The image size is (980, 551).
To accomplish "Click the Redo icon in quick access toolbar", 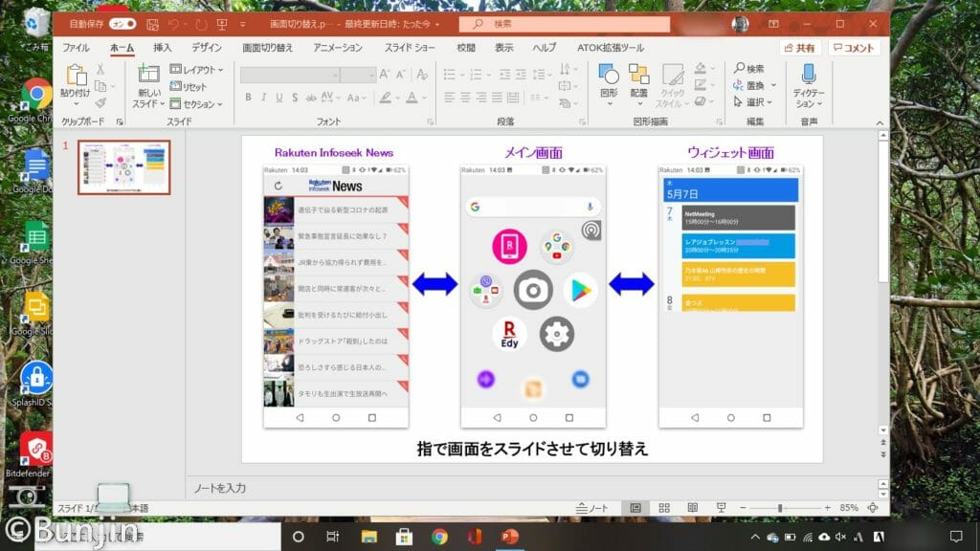I will pos(201,24).
